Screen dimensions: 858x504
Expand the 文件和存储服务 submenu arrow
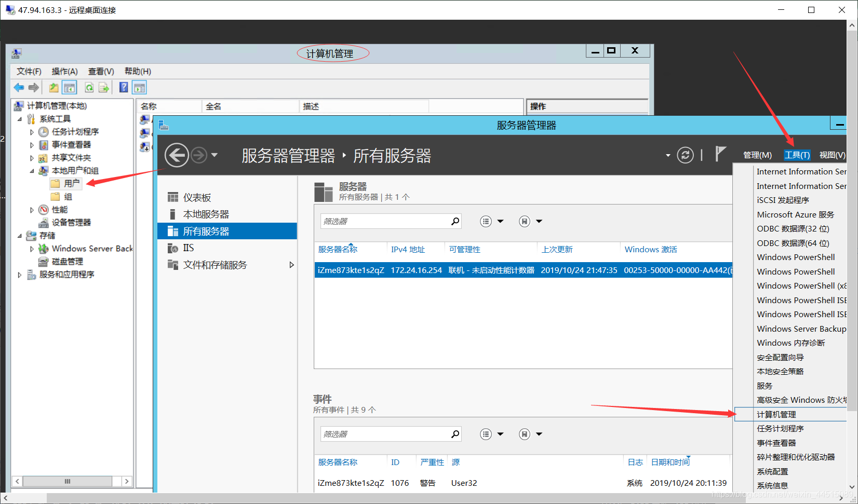tap(291, 265)
